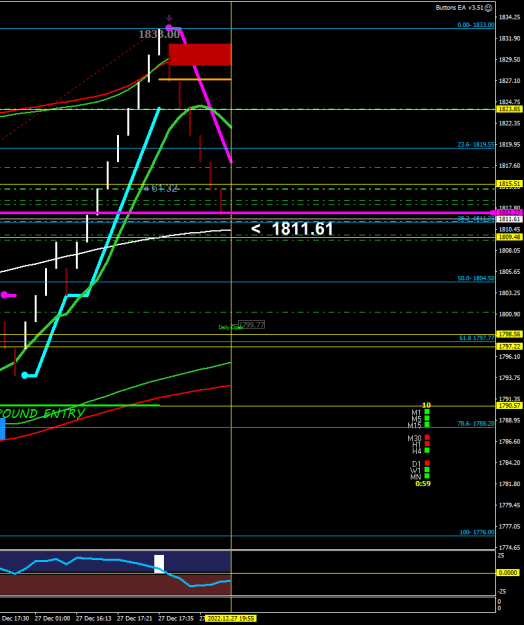Click the '50.0- 1804.50' Fibonacci label
This screenshot has width=524, height=625.
(x=476, y=278)
